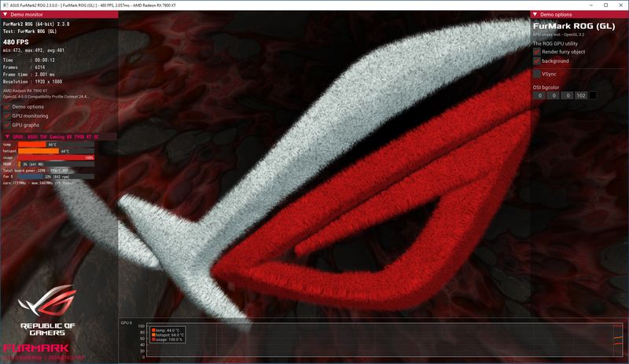Click the FurMark app icon in title bar
The height and width of the screenshot is (364, 629).
(x=6, y=6)
